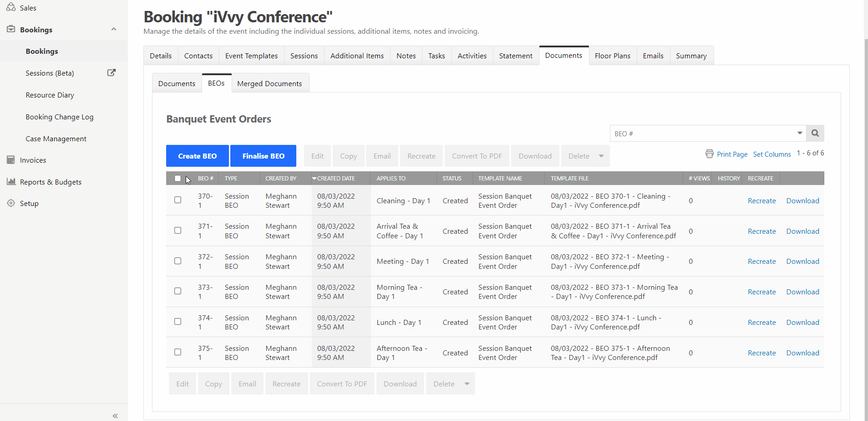This screenshot has width=868, height=421.
Task: Toggle the select-all checkbox in table header
Action: (178, 179)
